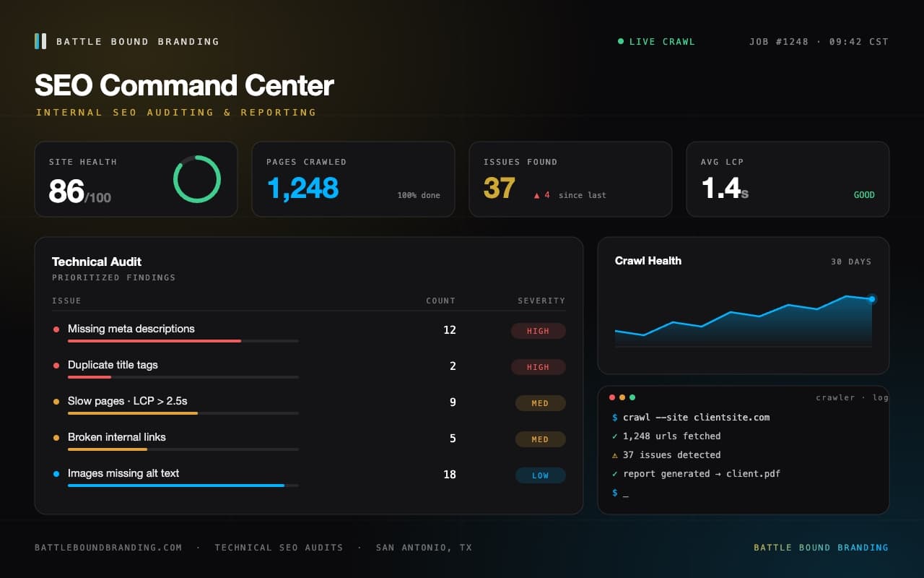Select the Slow pages · LCP > 2.5s label

pos(128,401)
